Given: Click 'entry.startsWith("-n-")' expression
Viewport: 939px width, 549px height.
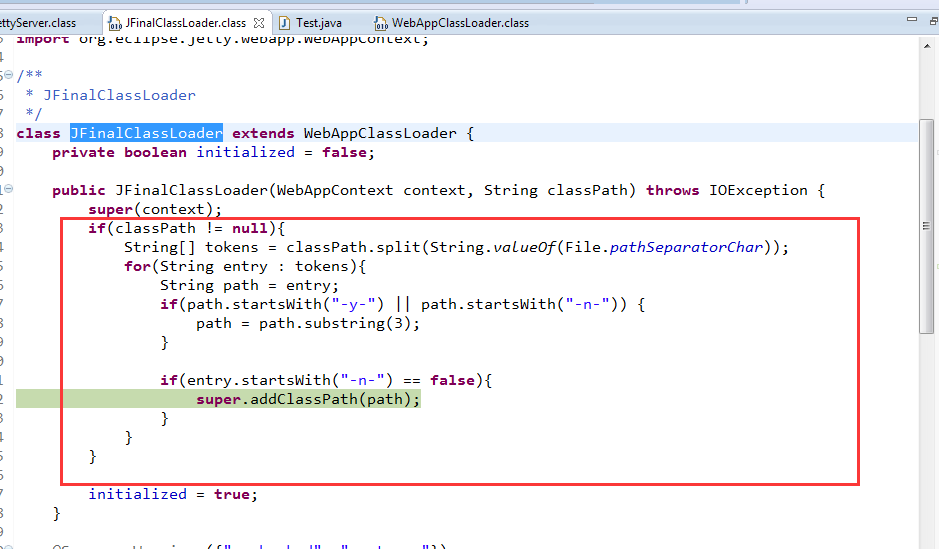Looking at the screenshot, I should (x=290, y=380).
